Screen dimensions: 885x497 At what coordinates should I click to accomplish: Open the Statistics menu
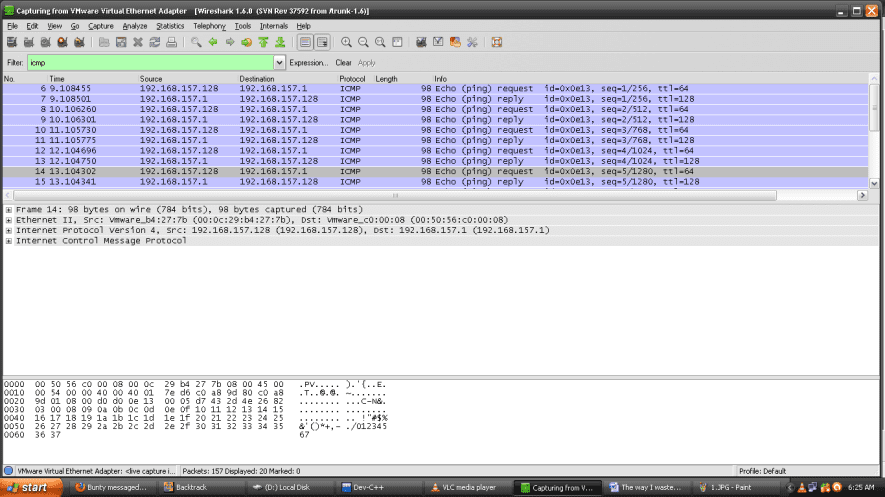click(170, 25)
